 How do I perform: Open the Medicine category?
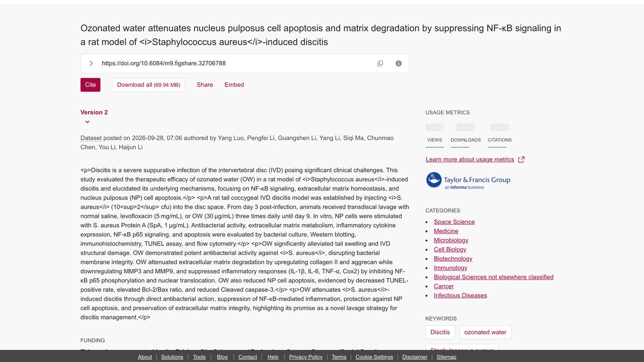[446, 231]
